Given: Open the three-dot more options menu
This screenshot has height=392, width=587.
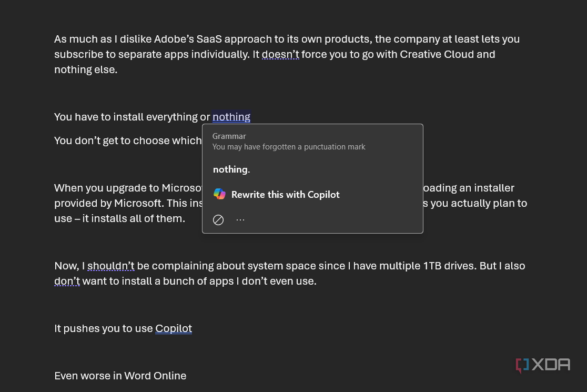Looking at the screenshot, I should [240, 220].
